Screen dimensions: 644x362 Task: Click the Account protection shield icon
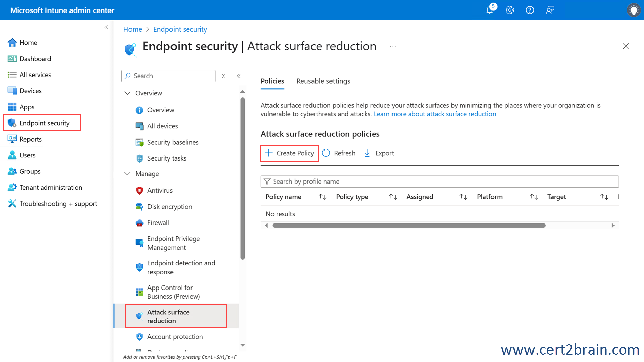tap(139, 337)
